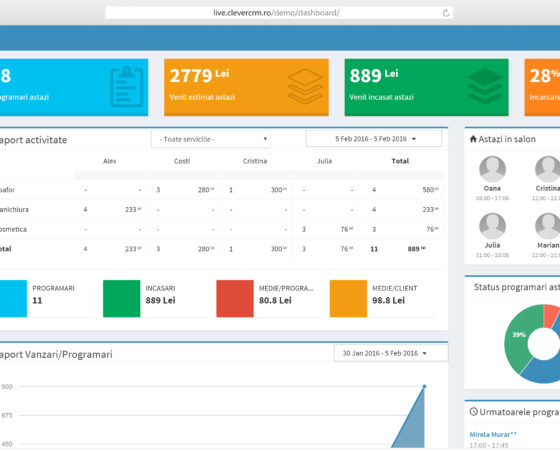Open the Venit estimat astazi orange card

click(246, 87)
